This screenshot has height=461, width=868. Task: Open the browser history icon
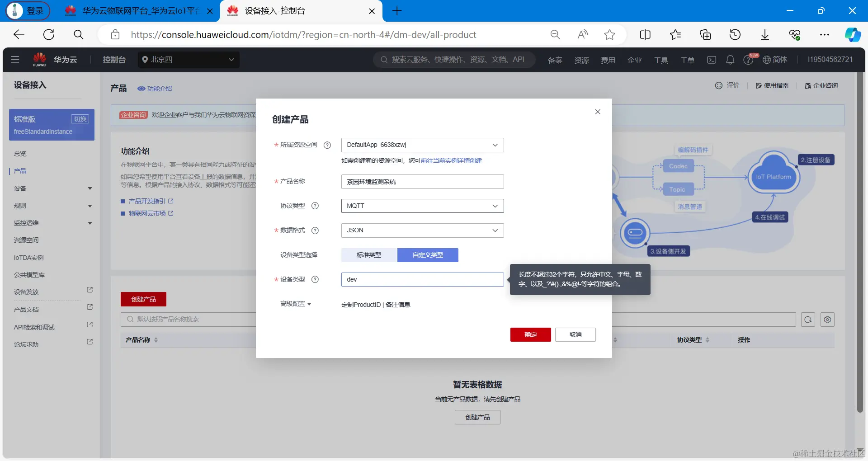pyautogui.click(x=735, y=35)
